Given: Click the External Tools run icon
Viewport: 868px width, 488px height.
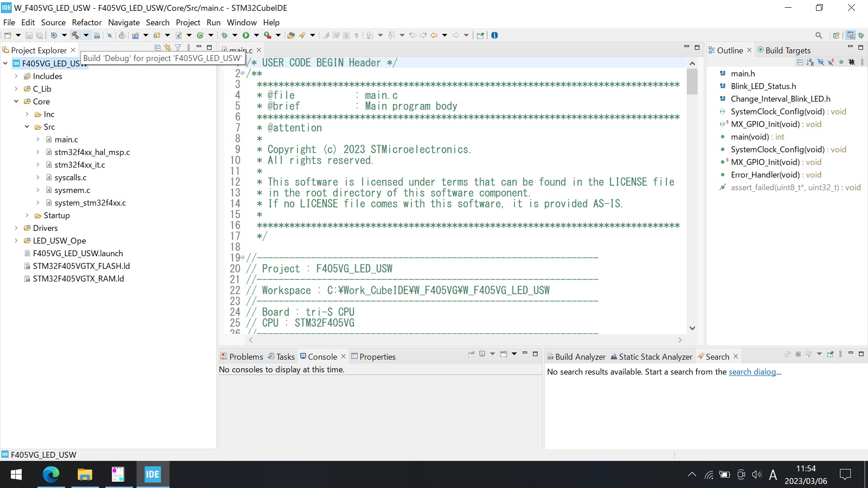Looking at the screenshot, I should click(x=268, y=35).
